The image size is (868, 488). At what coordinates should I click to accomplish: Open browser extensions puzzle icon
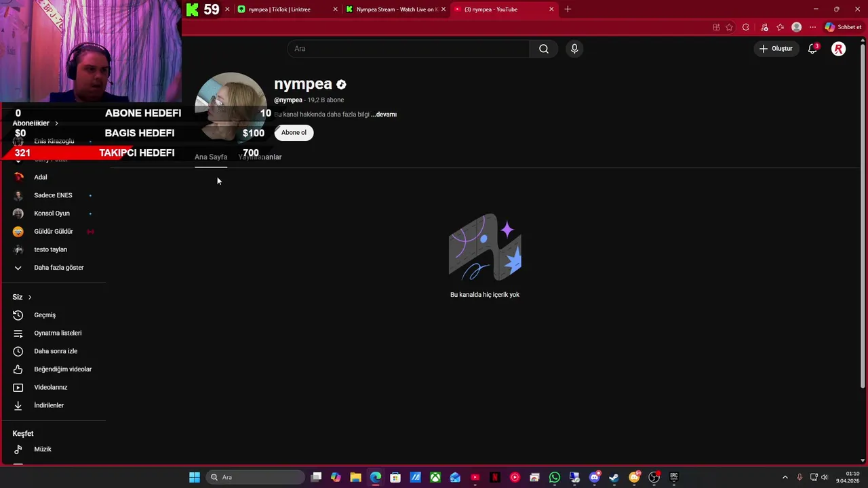coord(746,27)
